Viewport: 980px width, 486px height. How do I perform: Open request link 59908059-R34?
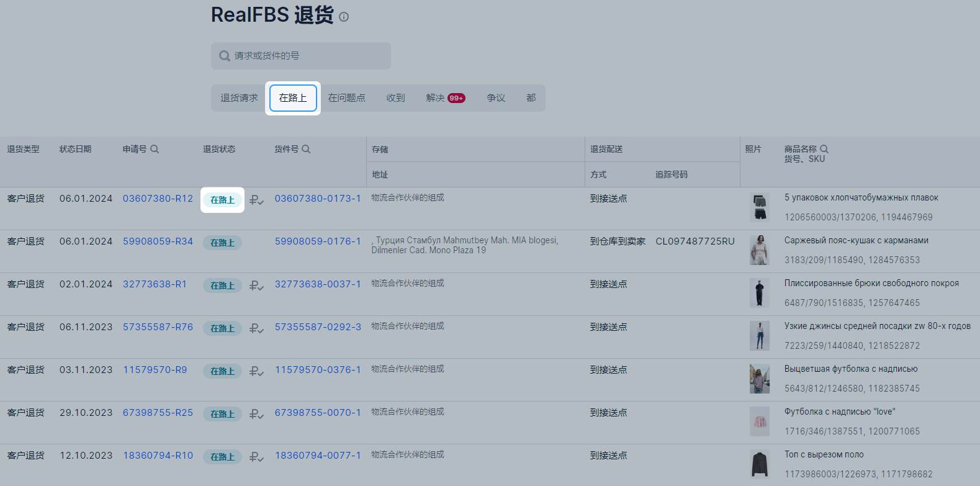[158, 241]
